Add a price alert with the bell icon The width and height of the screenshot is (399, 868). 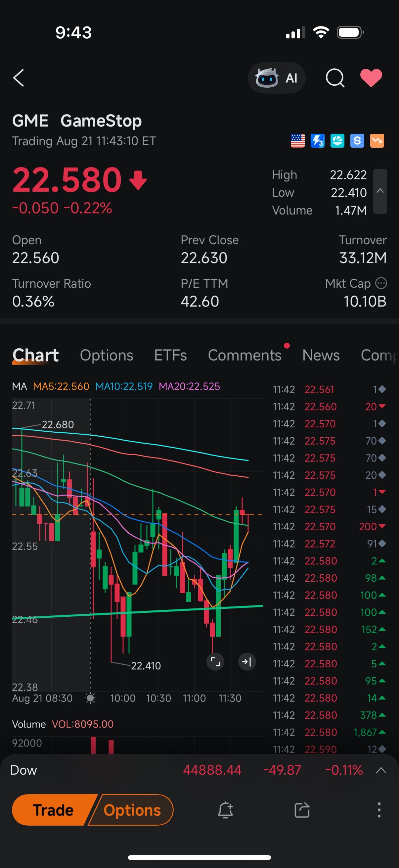click(225, 810)
